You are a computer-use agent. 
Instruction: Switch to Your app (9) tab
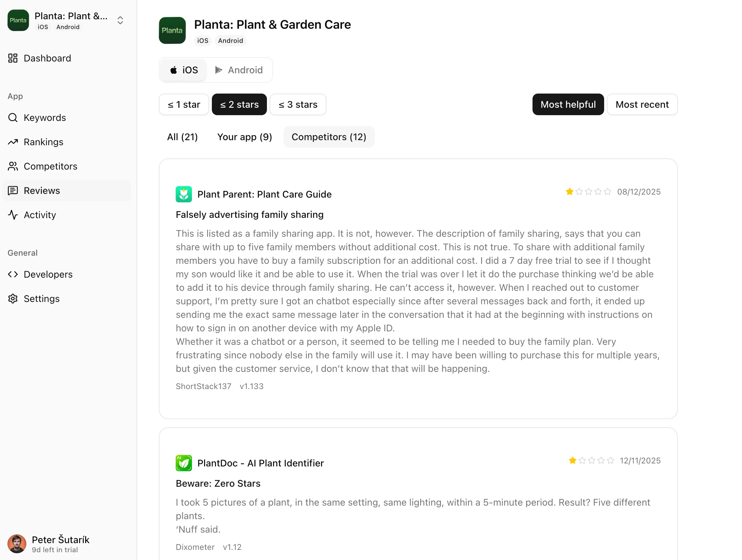[x=245, y=137]
